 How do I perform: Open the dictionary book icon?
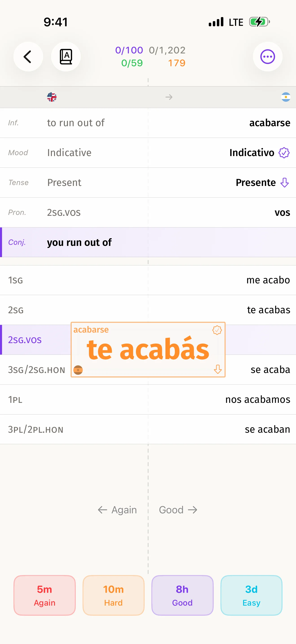pos(66,57)
